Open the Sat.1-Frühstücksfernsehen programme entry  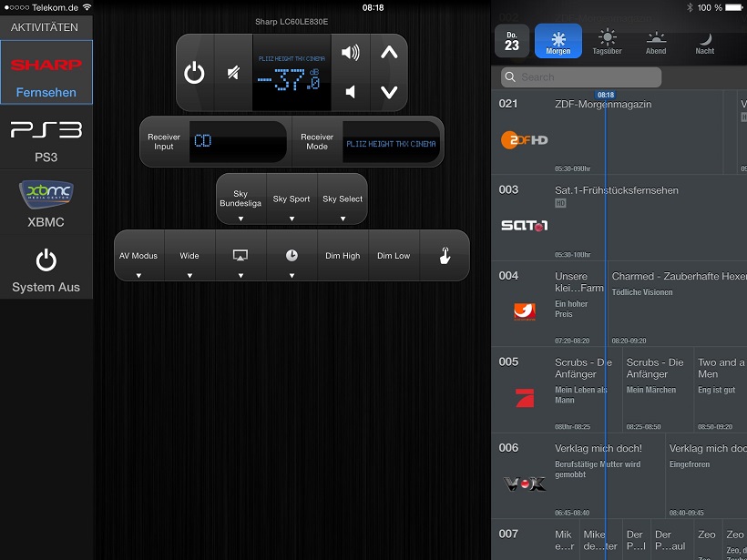(x=649, y=218)
